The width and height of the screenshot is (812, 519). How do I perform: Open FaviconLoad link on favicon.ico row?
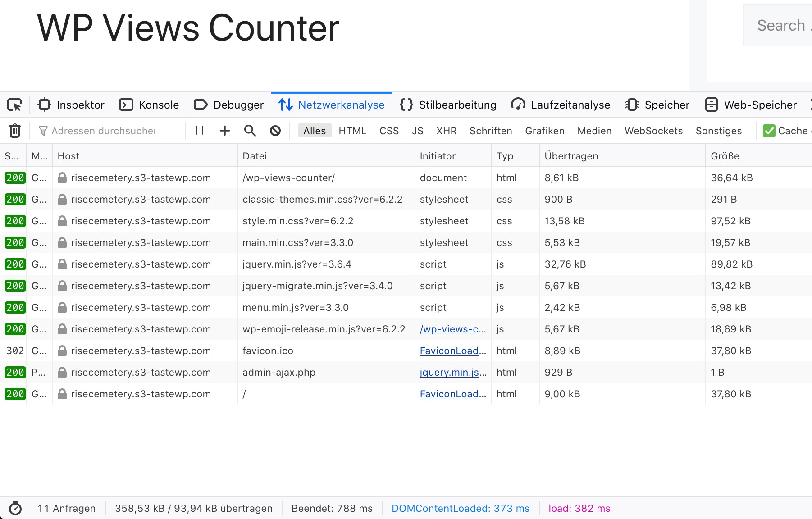[x=453, y=351]
